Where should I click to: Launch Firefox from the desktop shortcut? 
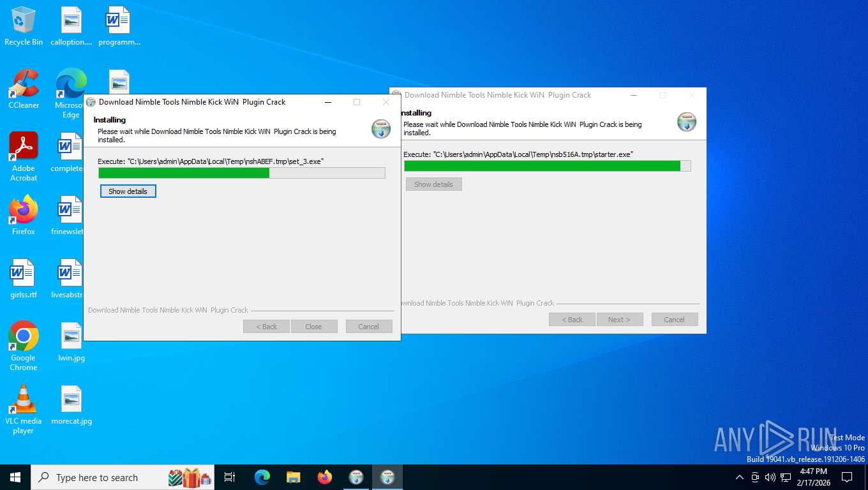click(24, 216)
